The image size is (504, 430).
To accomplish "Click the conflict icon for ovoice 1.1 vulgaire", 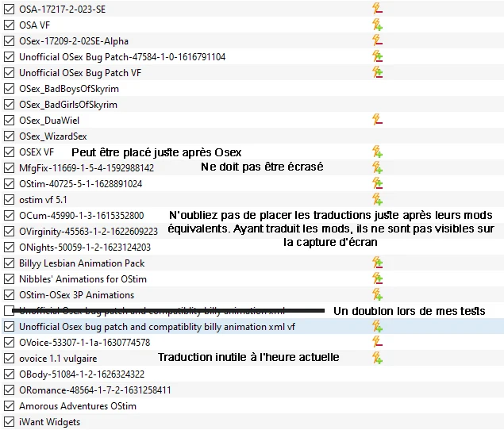I will coord(377,358).
